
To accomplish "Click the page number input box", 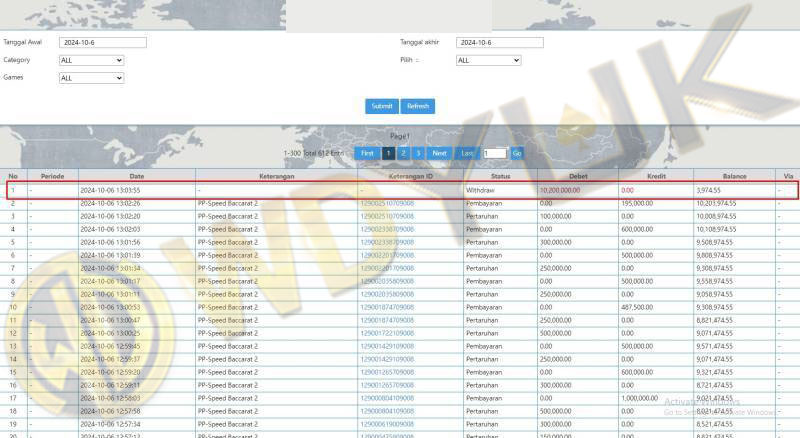I will [494, 153].
